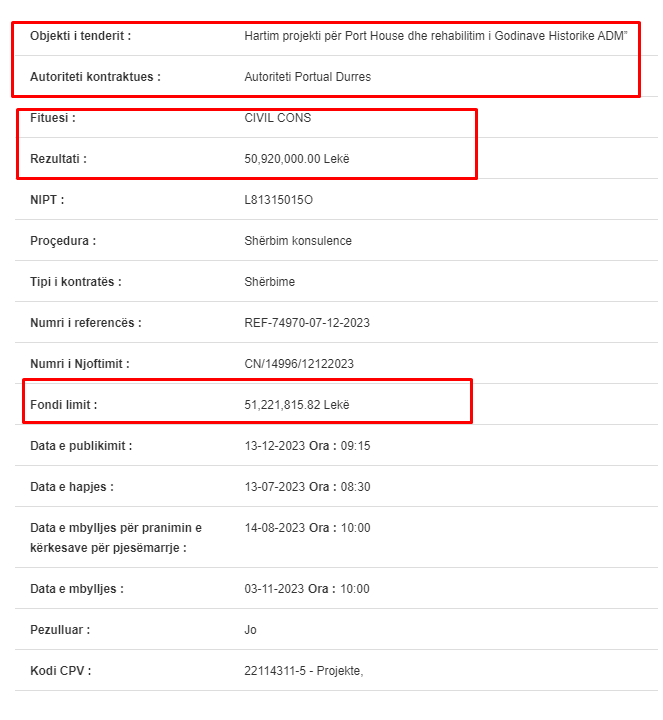The image size is (663, 720).
Task: Click the 'Fondi limit' label
Action: [x=64, y=405]
